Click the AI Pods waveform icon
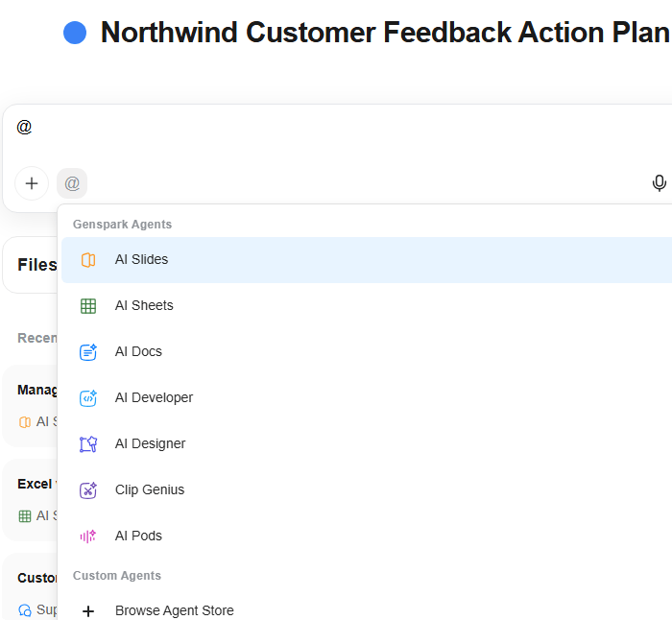This screenshot has height=620, width=672. tap(88, 536)
